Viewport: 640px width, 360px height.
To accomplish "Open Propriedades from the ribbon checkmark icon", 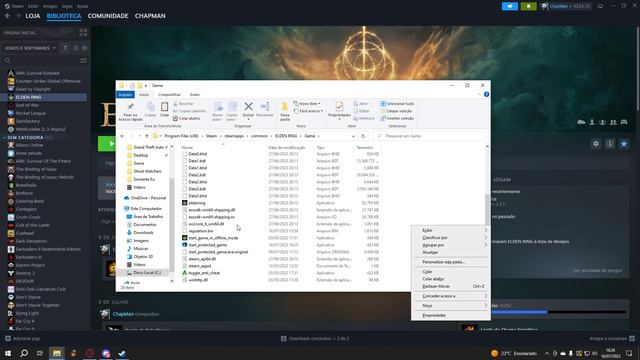I will click(x=339, y=110).
